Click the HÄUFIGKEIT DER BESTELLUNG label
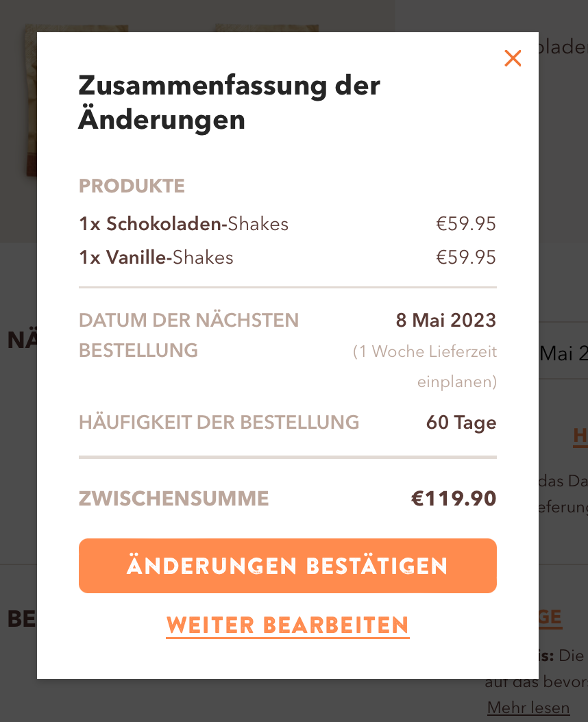 (219, 423)
